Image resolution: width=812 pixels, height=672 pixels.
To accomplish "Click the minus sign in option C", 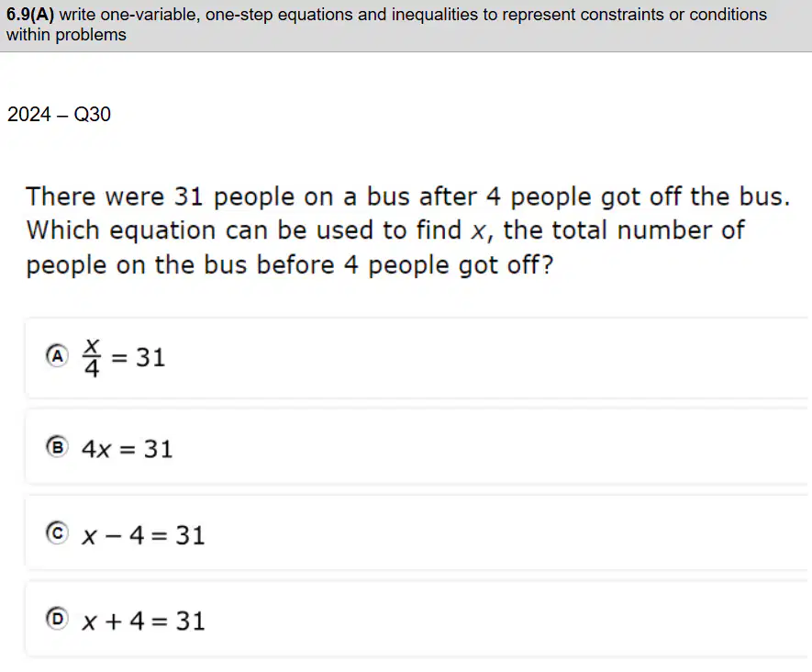I will coord(114,536).
